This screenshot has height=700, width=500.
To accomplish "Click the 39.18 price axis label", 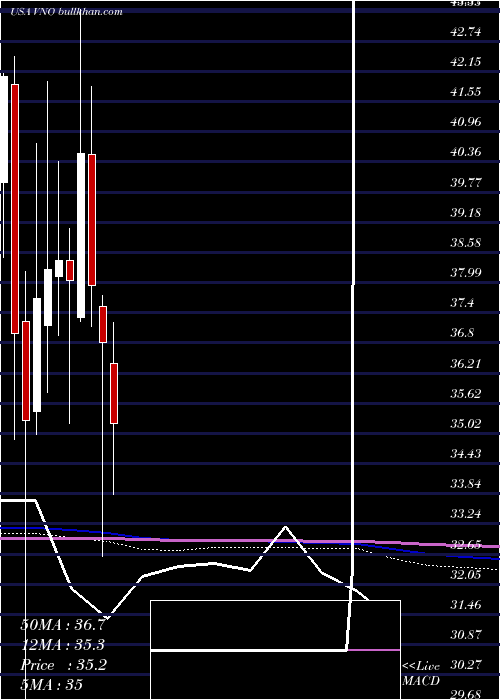I will [466, 212].
